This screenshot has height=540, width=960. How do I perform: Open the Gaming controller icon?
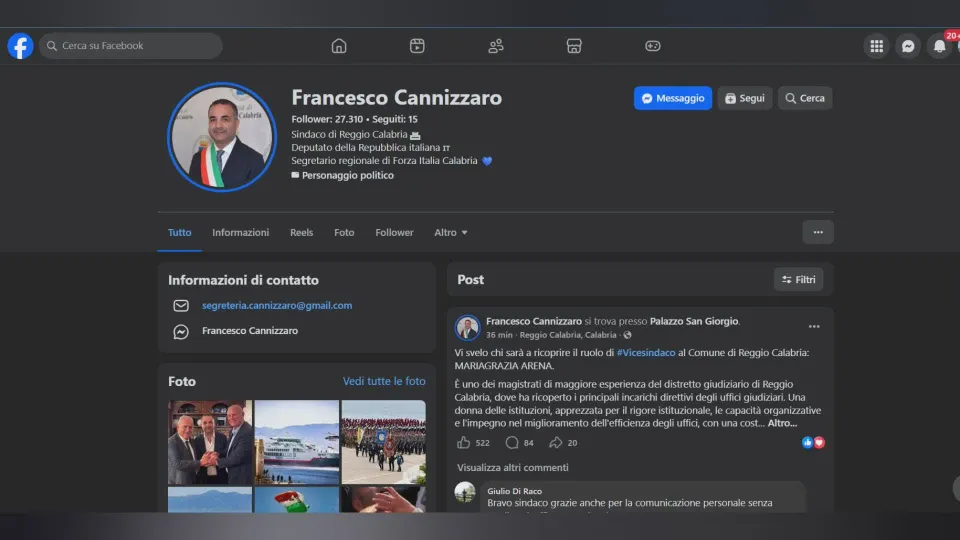653,46
